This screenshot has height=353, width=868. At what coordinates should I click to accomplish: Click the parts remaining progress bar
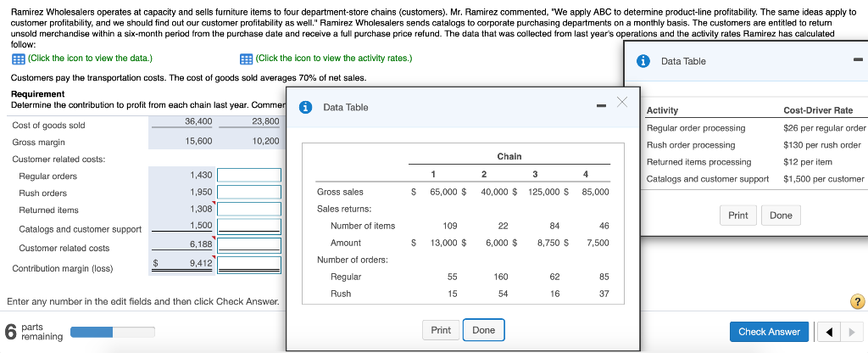(113, 332)
